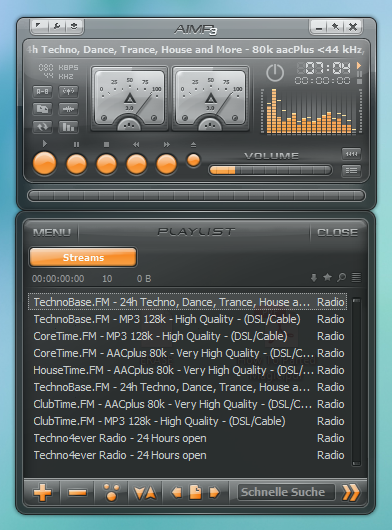Click the playlist vertical scrollbar
Viewport: 392px width, 530px height.
356,382
